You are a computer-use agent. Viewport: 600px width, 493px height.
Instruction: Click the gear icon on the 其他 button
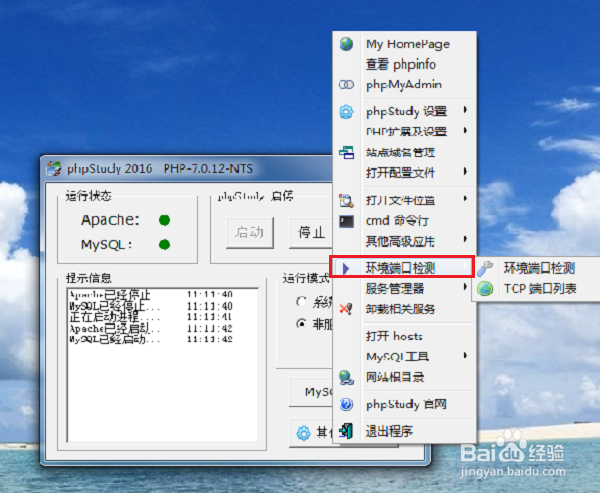tap(303, 433)
